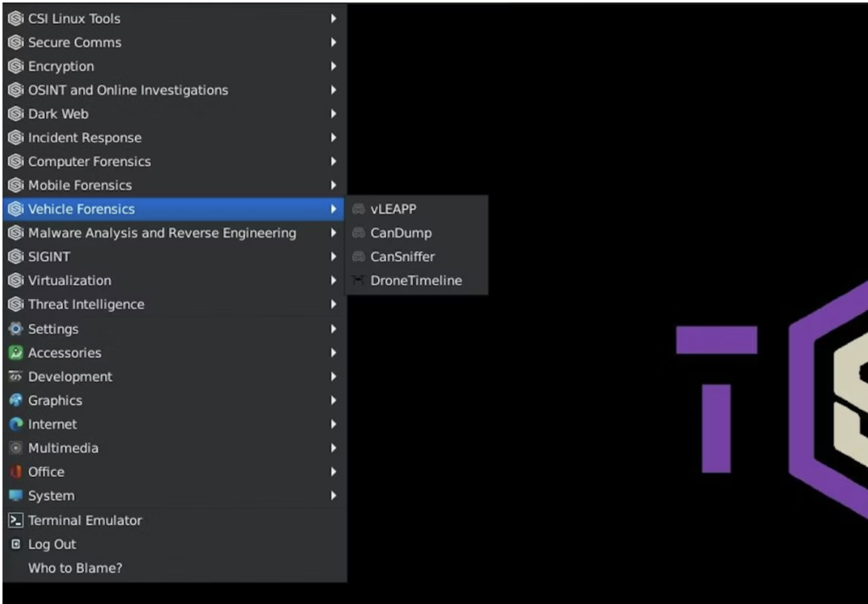Expand the Dark Web submenu arrow
Screen dimensions: 868x604
pyautogui.click(x=333, y=114)
